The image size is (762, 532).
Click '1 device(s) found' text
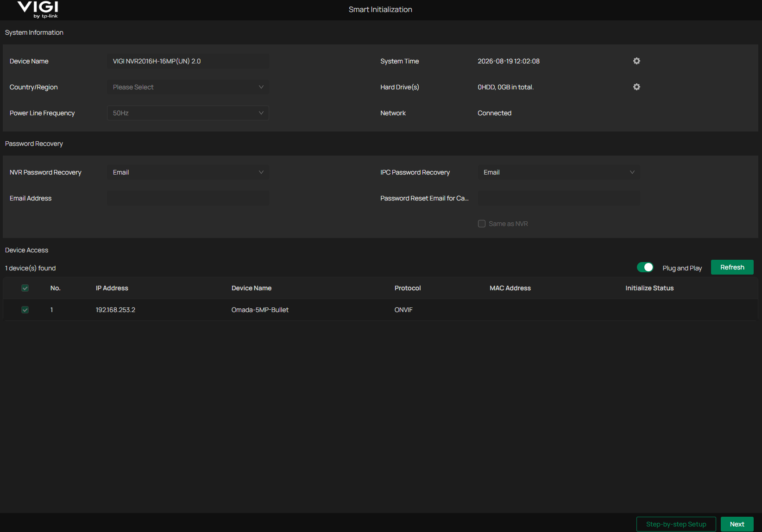point(30,268)
